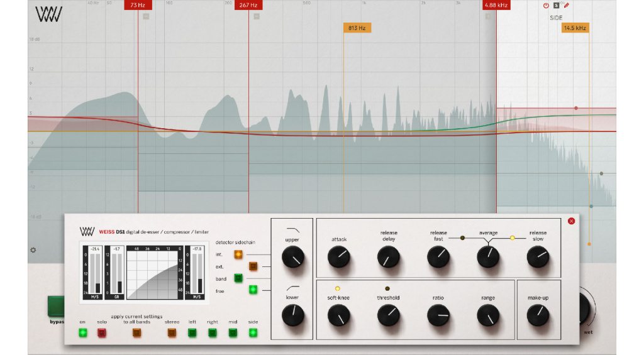644x355 pixels.
Task: Click the red pencil edit icon
Action: pyautogui.click(x=567, y=5)
